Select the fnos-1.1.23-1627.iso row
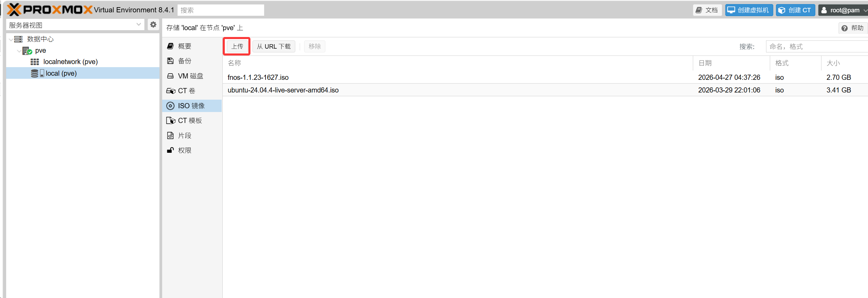The image size is (868, 298). 258,77
